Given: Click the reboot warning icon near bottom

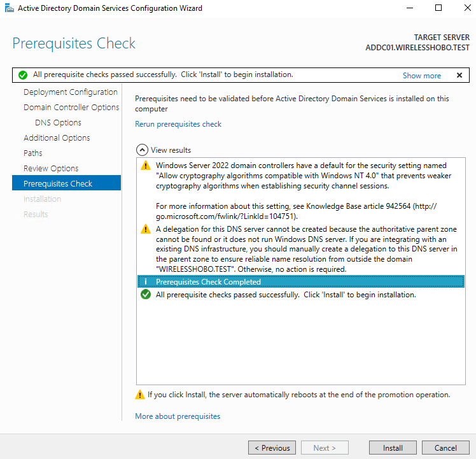Looking at the screenshot, I should point(140,395).
